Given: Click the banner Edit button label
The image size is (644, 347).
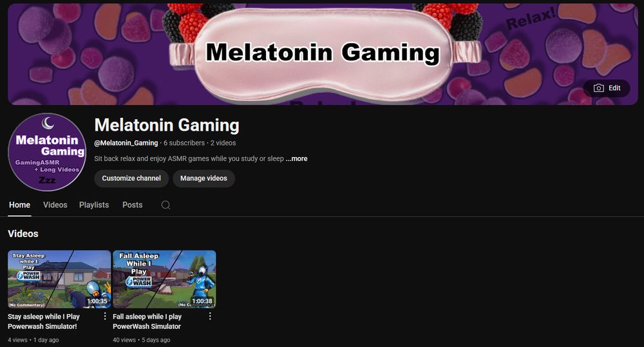Looking at the screenshot, I should pyautogui.click(x=614, y=88).
